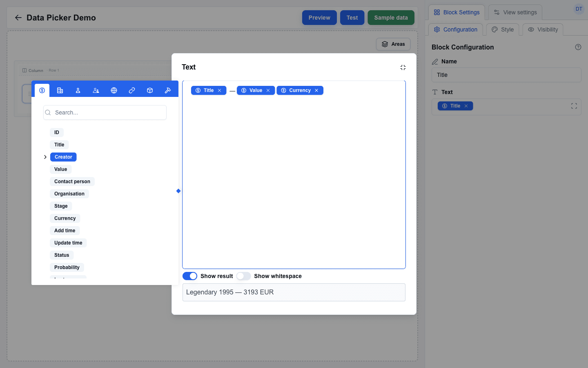Expand the Text field to full editor

pyautogui.click(x=574, y=106)
